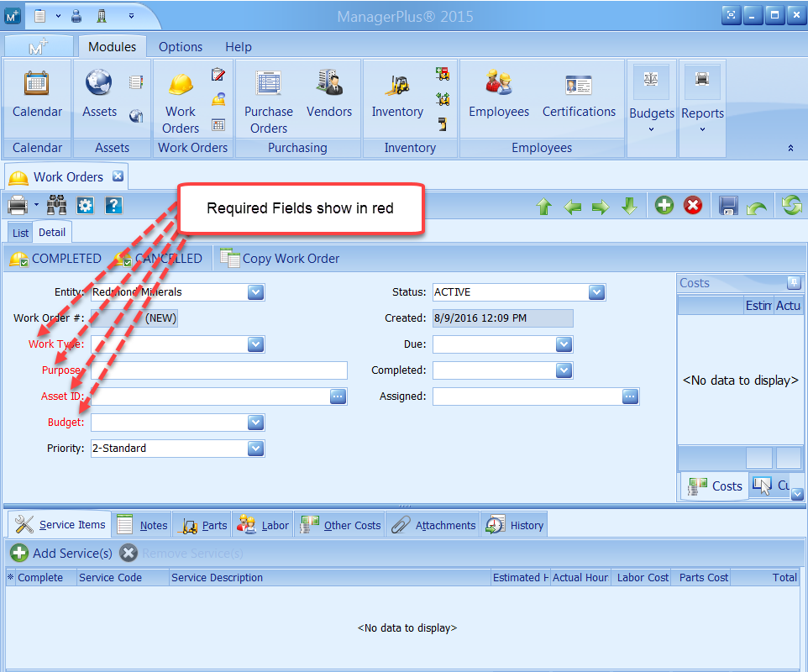
Task: Add a new record with green plus
Action: (664, 205)
